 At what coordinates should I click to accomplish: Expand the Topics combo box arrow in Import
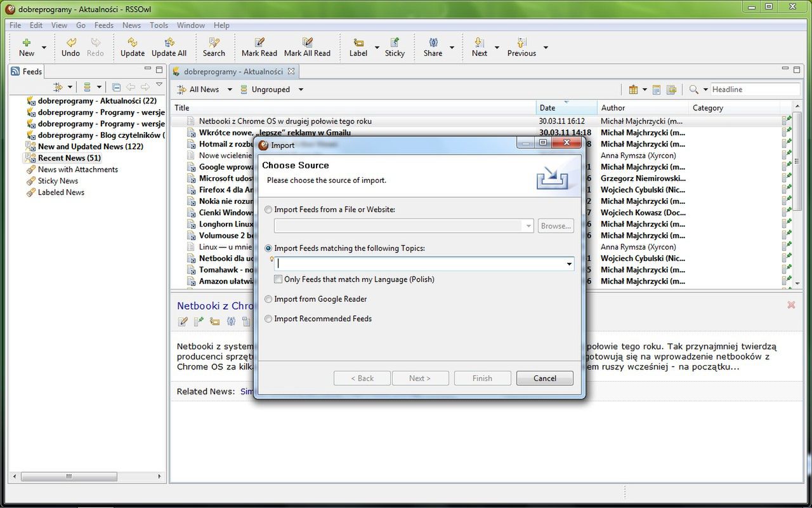click(x=569, y=264)
